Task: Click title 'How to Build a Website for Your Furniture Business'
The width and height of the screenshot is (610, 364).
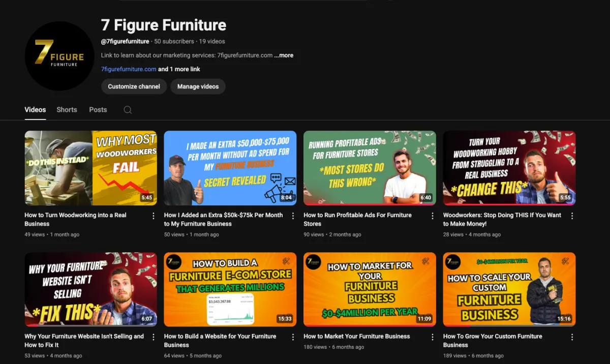Action: pyautogui.click(x=220, y=341)
